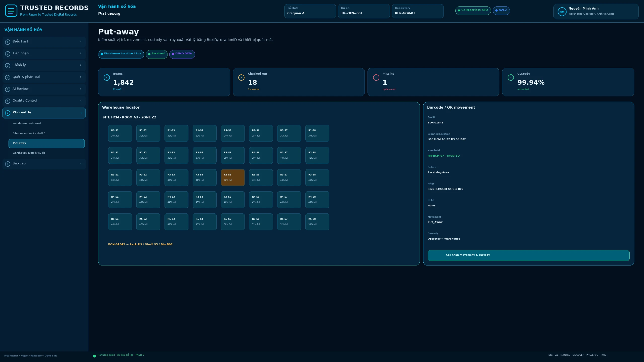Click step 8 number icon for Báo cáo
The width and height of the screenshot is (644, 362).
click(x=8, y=164)
